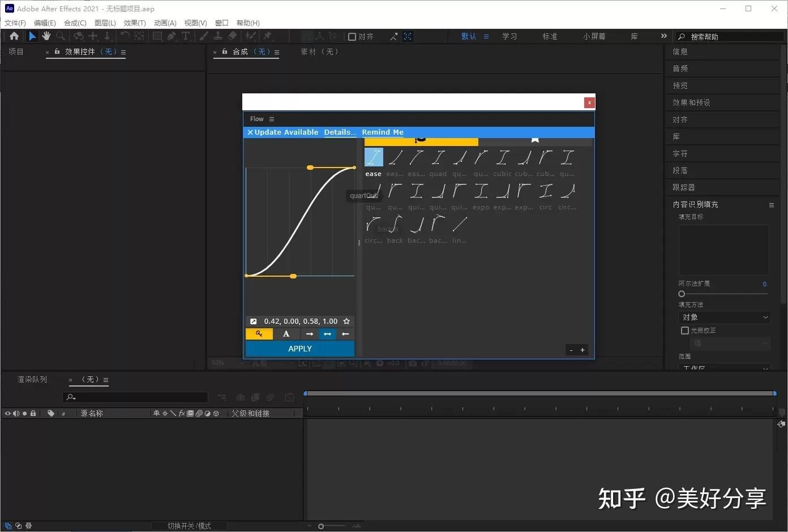
Task: Select the cubic easing curve preset
Action: (x=502, y=157)
